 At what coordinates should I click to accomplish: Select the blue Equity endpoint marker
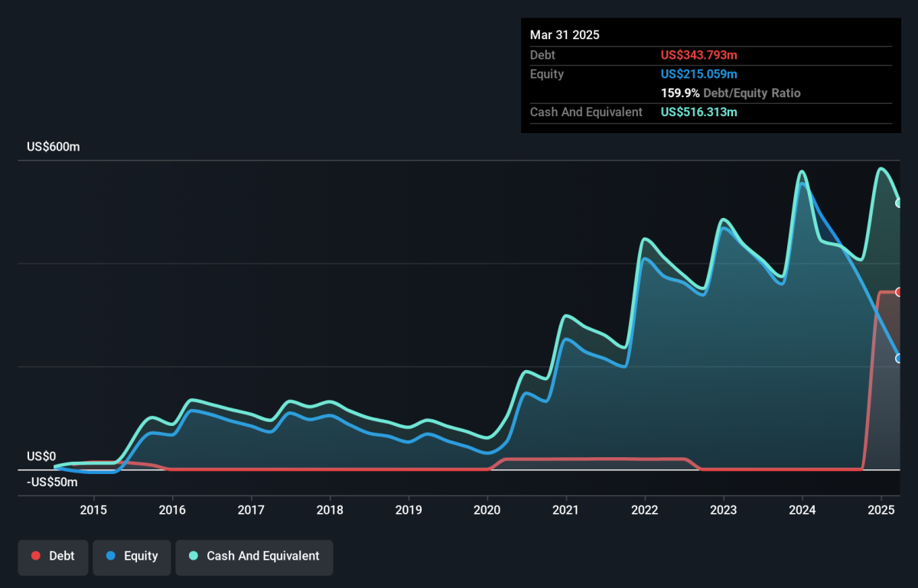(899, 358)
